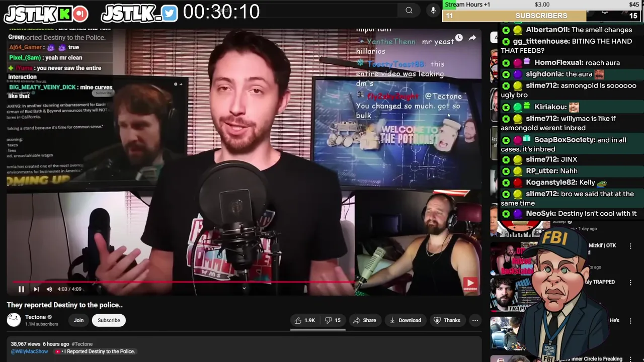
Task: Click 'Pixel_(Sam)' name in left chat overlay
Action: [x=25, y=58]
